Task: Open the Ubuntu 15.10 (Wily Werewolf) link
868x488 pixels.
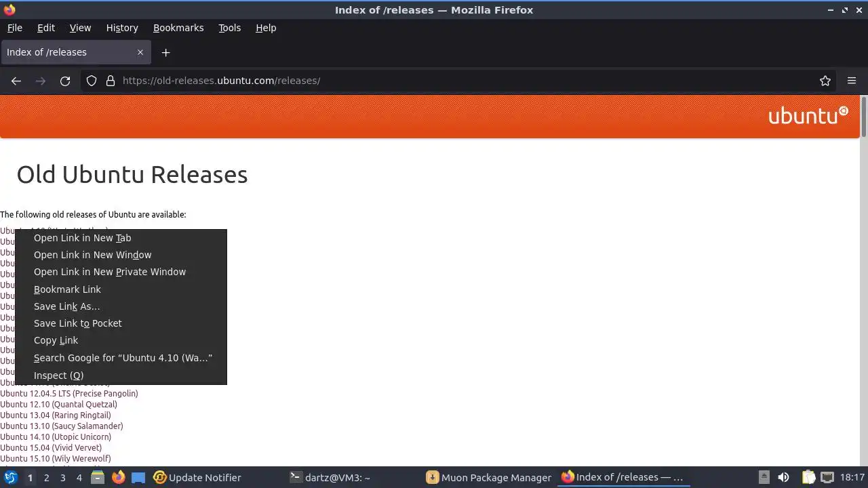Action: pyautogui.click(x=56, y=458)
